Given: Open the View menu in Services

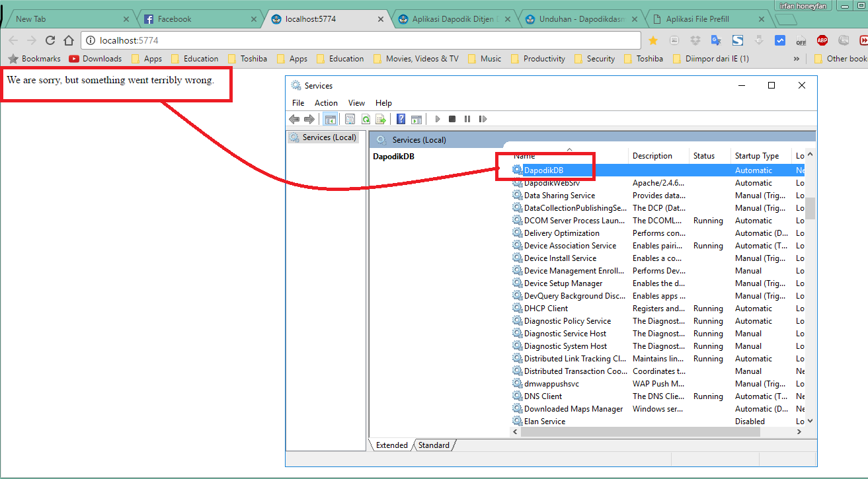Looking at the screenshot, I should click(x=356, y=103).
